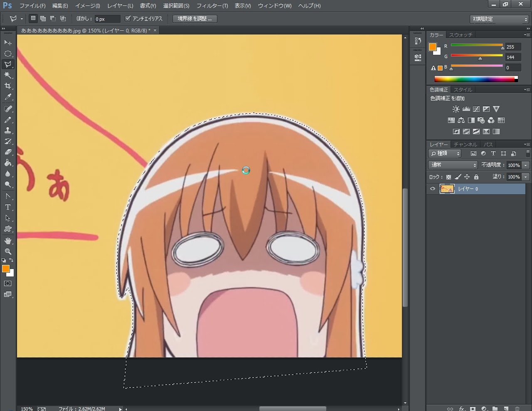This screenshot has width=532, height=411.
Task: Swap foreground and background colors
Action: [11, 260]
